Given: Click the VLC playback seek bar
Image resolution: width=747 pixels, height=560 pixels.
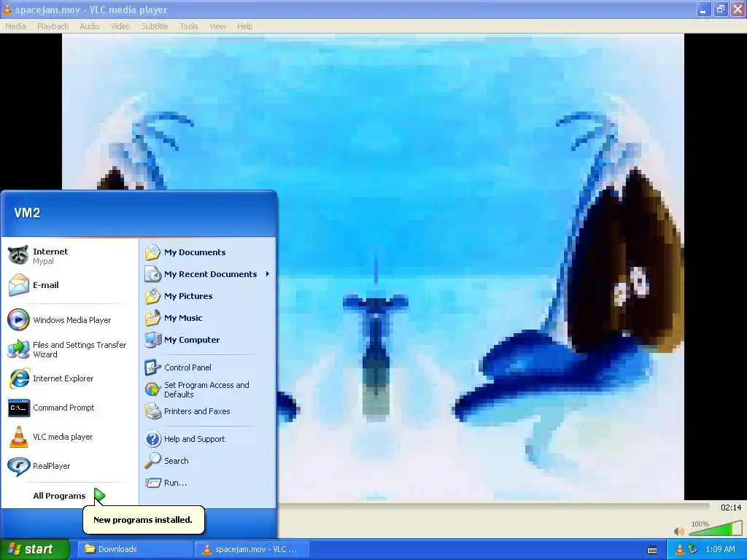Looking at the screenshot, I should pyautogui.click(x=494, y=506).
